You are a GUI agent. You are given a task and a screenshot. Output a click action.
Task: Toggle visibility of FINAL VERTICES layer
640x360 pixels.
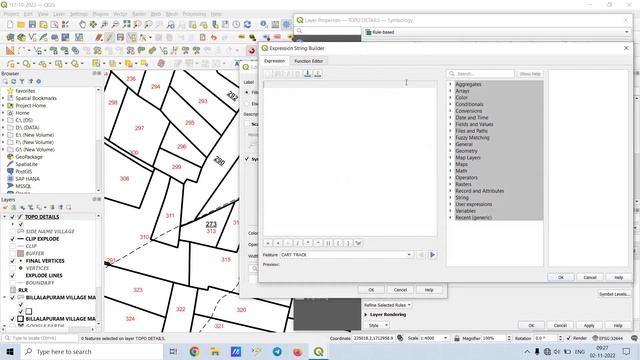tap(12, 261)
